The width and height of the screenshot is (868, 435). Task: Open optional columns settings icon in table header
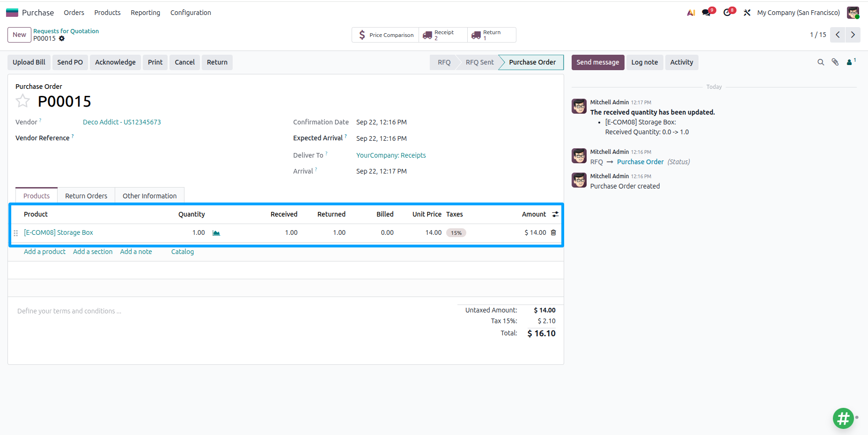click(x=555, y=214)
